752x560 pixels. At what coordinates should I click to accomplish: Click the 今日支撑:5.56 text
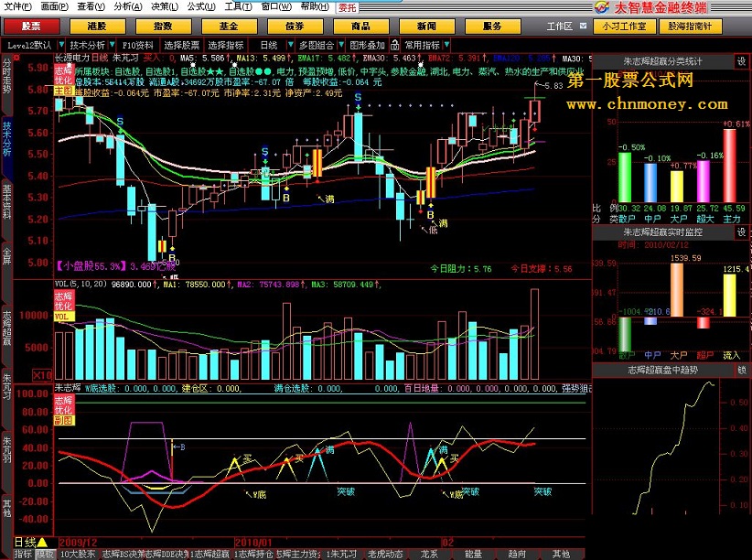(x=541, y=269)
